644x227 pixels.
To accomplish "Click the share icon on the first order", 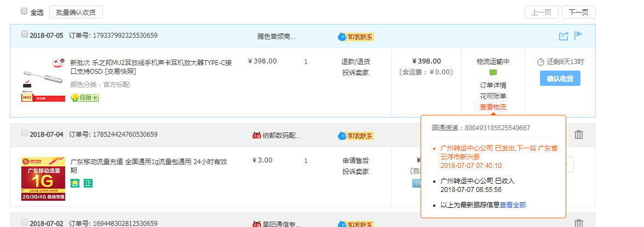I will coord(563,36).
